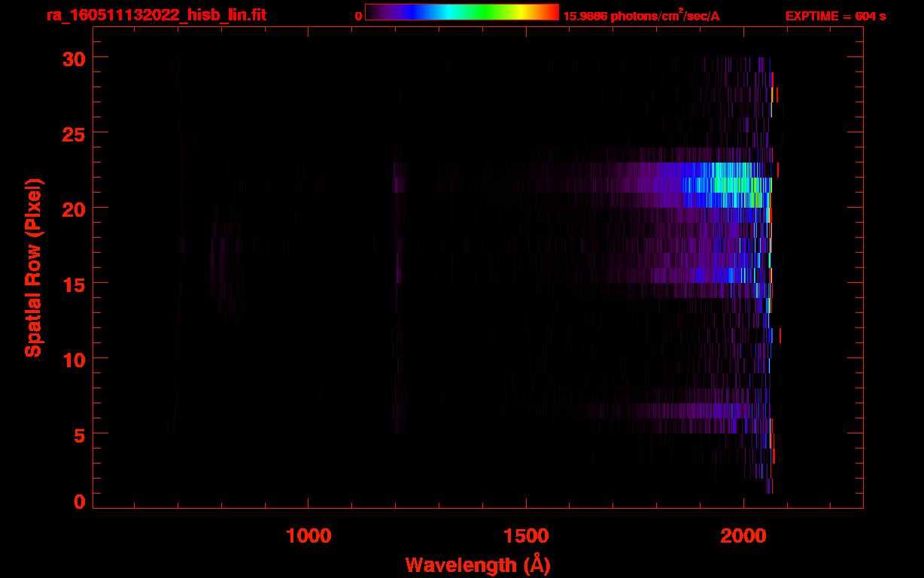Click the EXPTIME = 604 s label
924x578 pixels.
835,16
